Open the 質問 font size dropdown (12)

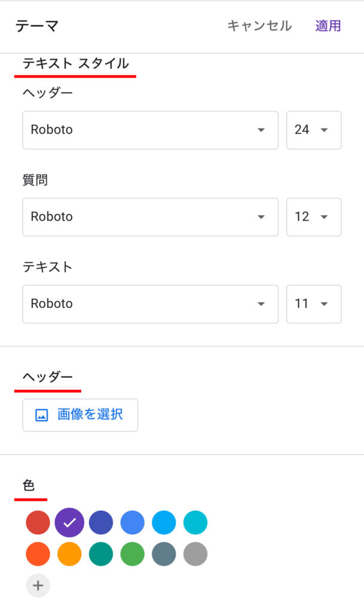coord(314,217)
